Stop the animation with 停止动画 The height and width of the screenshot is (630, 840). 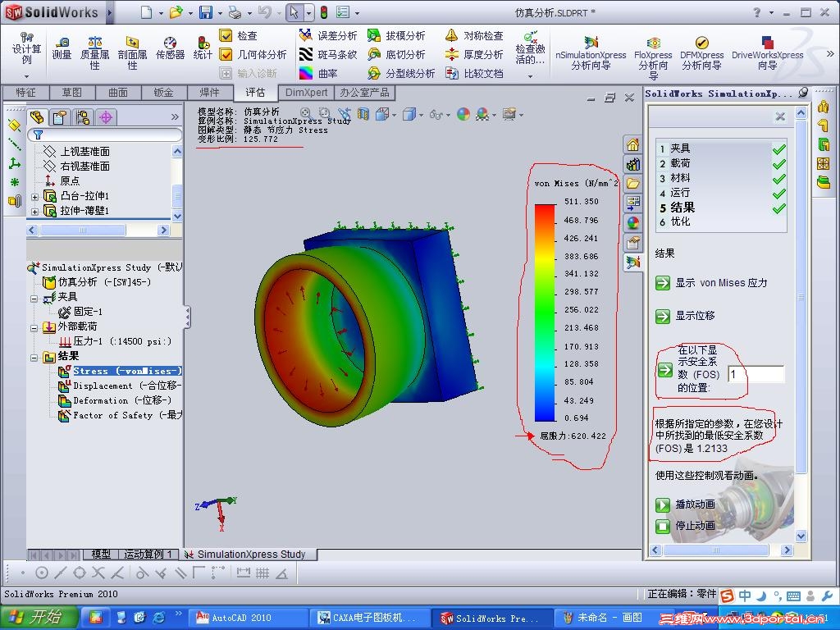pos(663,526)
